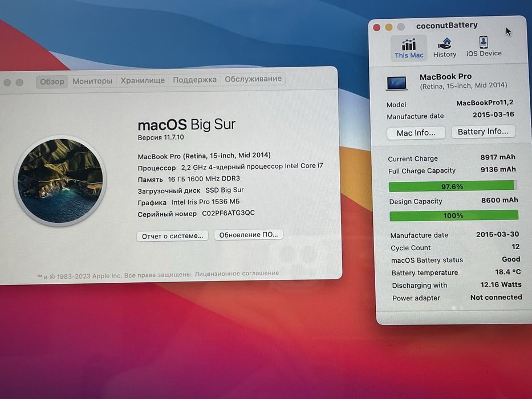The image size is (532, 399).
Task: Click the MacBook Pro laptop icon
Action: click(x=396, y=83)
